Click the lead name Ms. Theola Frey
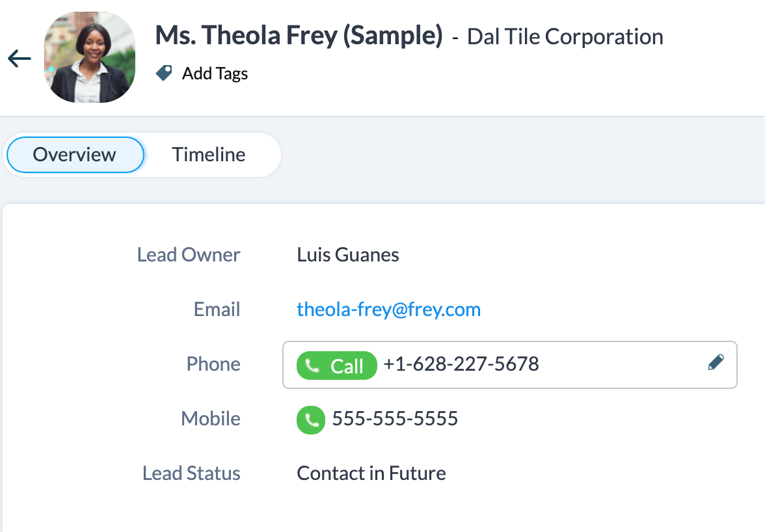Image resolution: width=765 pixels, height=532 pixels. pyautogui.click(x=299, y=36)
